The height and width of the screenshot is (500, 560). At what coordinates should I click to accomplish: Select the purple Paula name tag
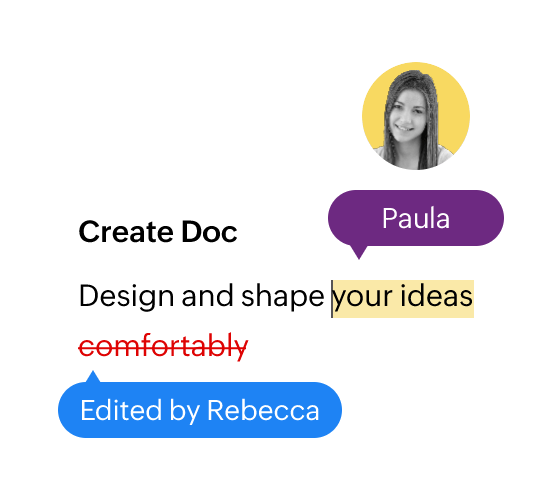(416, 218)
